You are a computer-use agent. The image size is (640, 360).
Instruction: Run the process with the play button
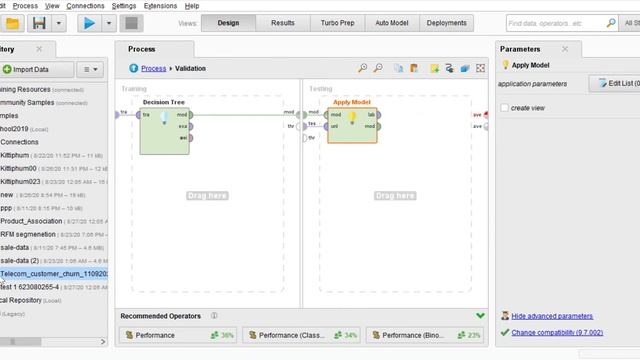click(x=89, y=23)
